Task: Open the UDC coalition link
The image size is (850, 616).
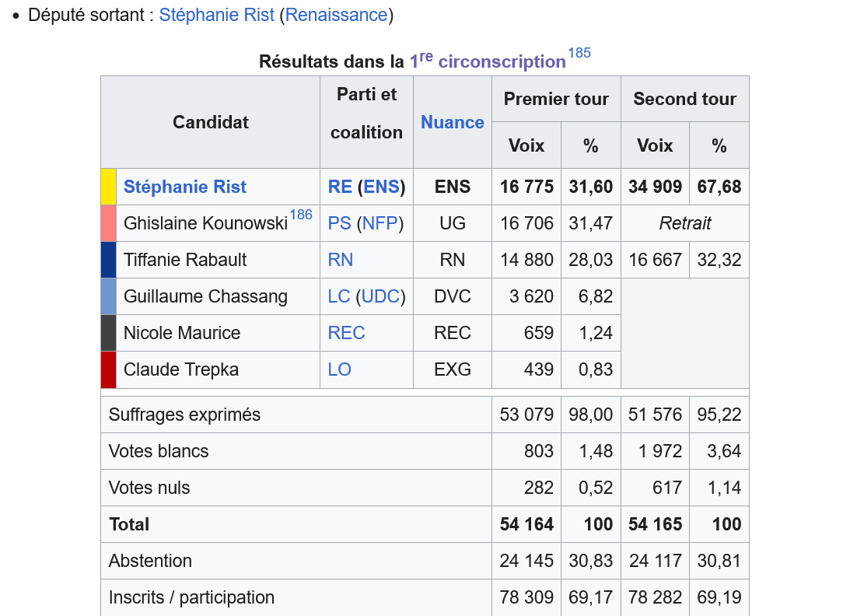Action: pyautogui.click(x=381, y=296)
